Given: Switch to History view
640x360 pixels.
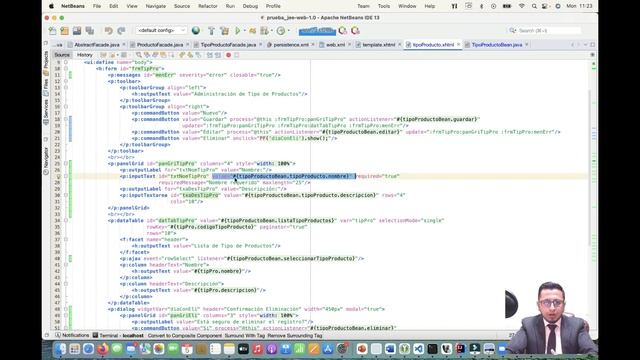Looking at the screenshot, I should tap(85, 55).
